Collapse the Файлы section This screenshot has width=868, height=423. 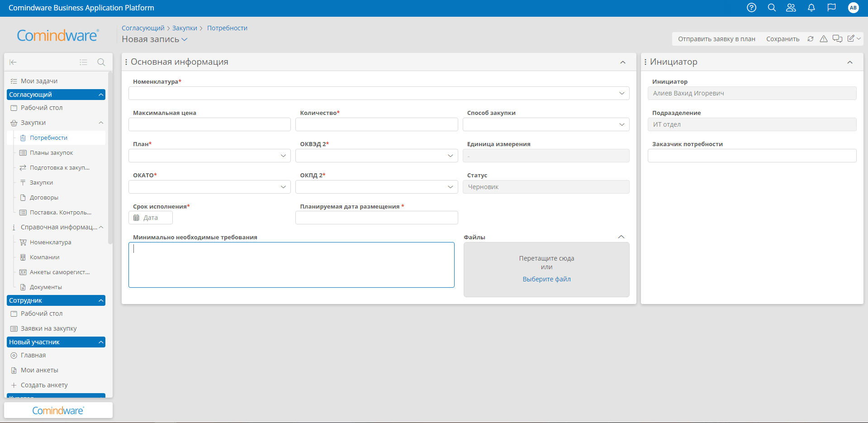pos(621,237)
